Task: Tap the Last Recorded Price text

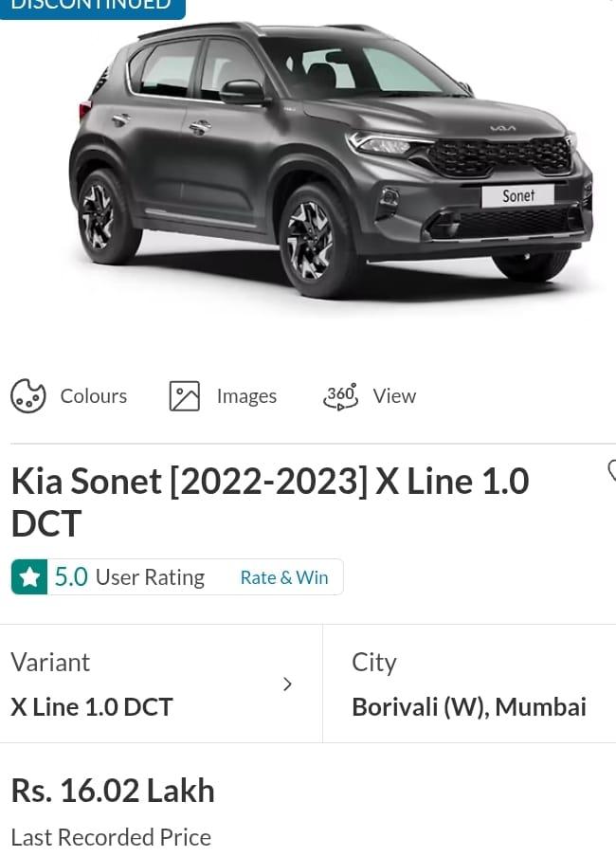Action: [111, 837]
